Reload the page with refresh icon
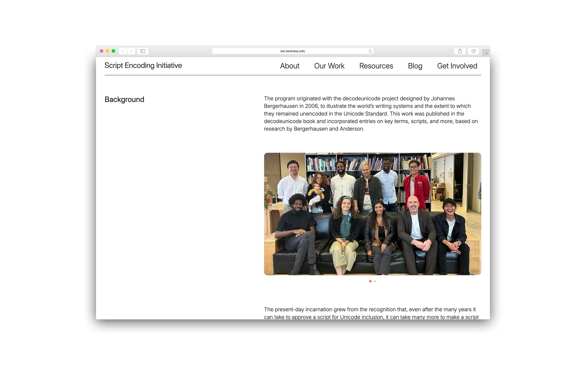This screenshot has height=368, width=588. pos(370,51)
